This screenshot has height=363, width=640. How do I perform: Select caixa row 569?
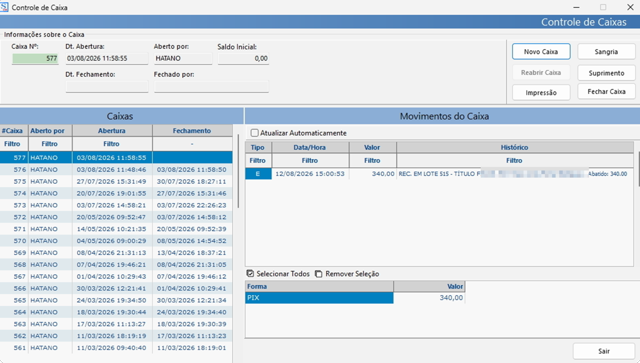[116, 252]
